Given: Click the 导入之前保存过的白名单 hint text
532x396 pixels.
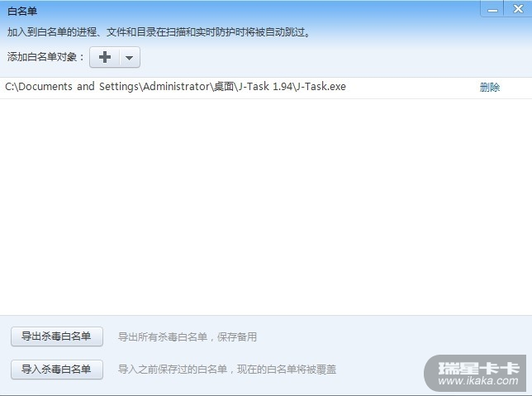Looking at the screenshot, I should point(227,370).
